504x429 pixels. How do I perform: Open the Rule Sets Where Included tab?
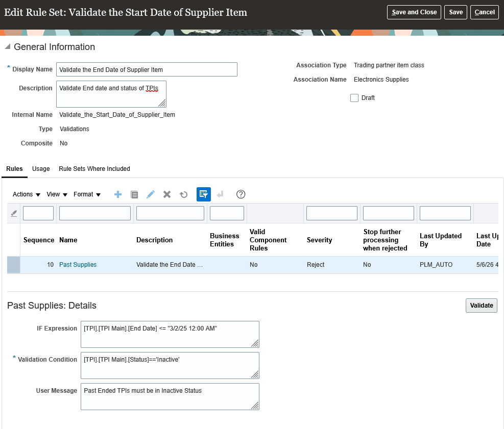(x=94, y=168)
